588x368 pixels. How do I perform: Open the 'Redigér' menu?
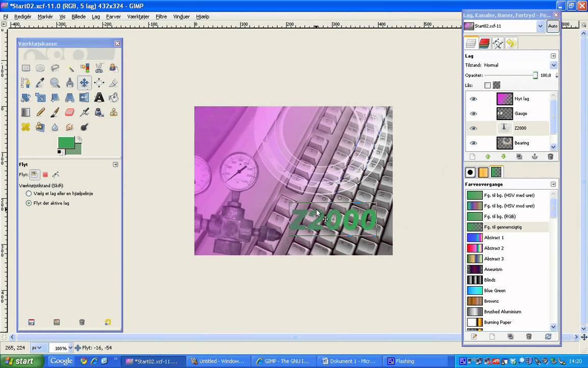[x=23, y=16]
